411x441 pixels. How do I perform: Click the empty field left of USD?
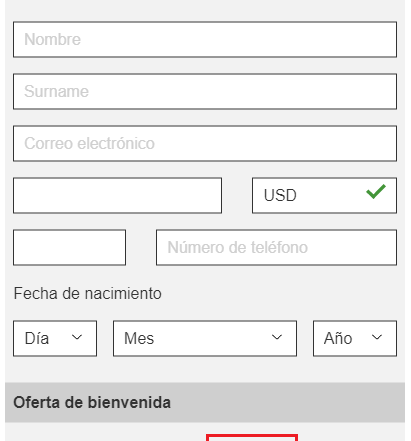coord(117,195)
